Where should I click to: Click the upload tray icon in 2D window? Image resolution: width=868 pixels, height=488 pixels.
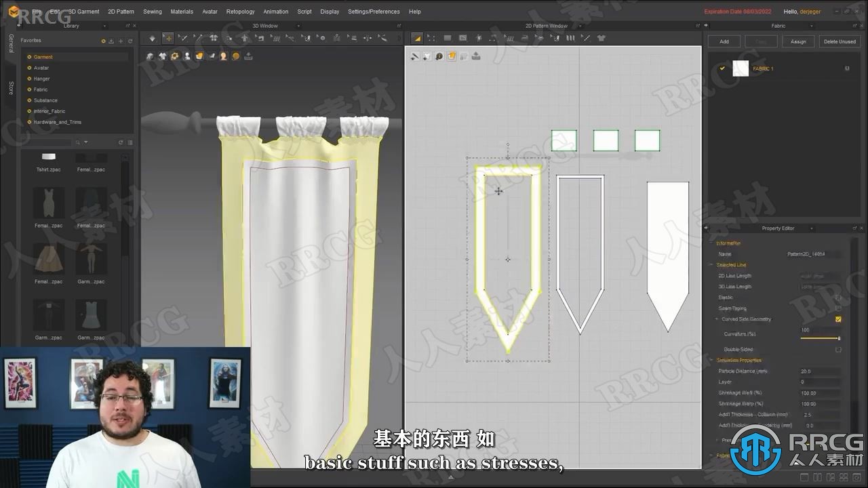pyautogui.click(x=476, y=56)
